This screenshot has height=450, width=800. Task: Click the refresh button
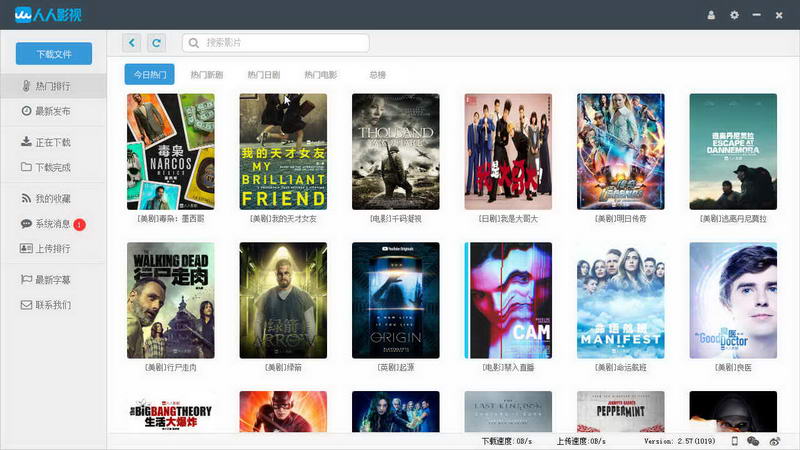coord(156,43)
